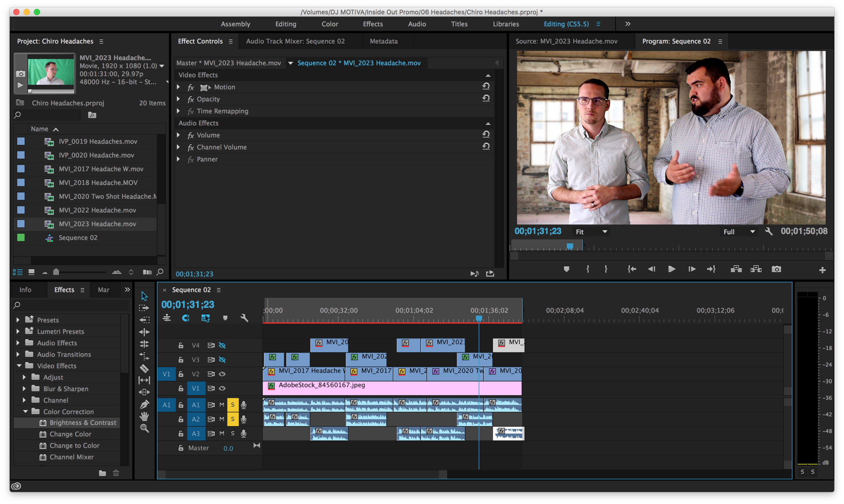Toggle V3 track output visibility
This screenshot has height=504, width=844.
point(222,360)
